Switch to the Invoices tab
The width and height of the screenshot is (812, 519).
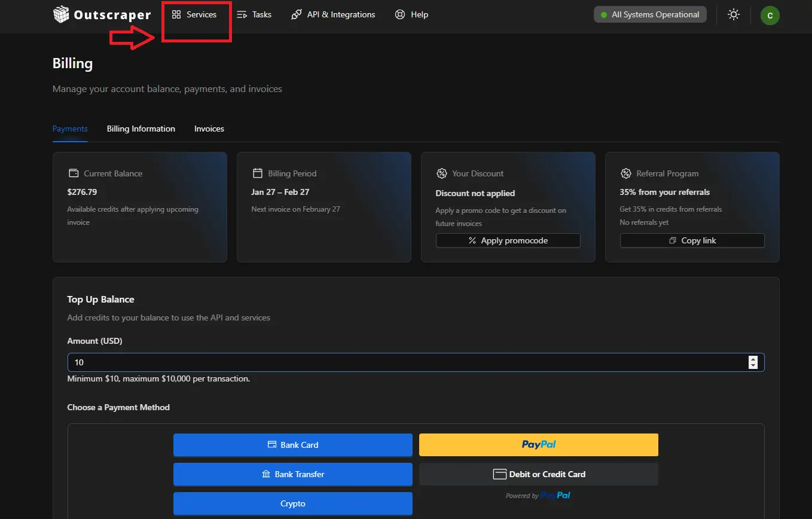click(x=209, y=129)
